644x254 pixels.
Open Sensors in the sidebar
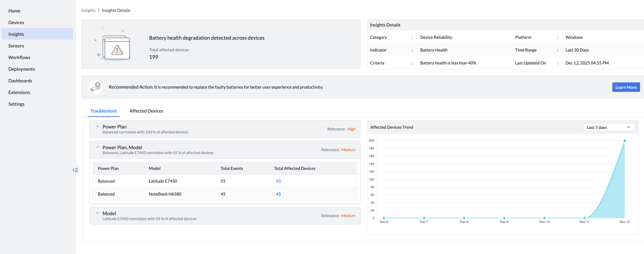(16, 46)
